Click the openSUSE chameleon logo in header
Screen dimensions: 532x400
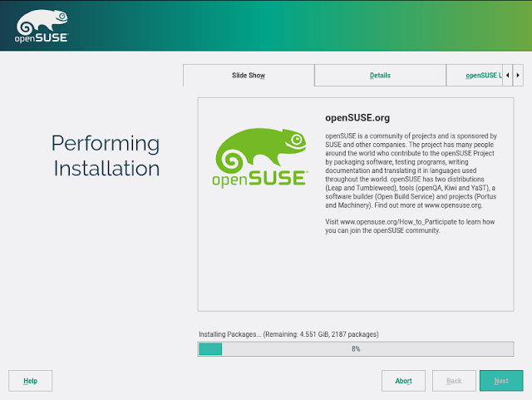[x=42, y=26]
